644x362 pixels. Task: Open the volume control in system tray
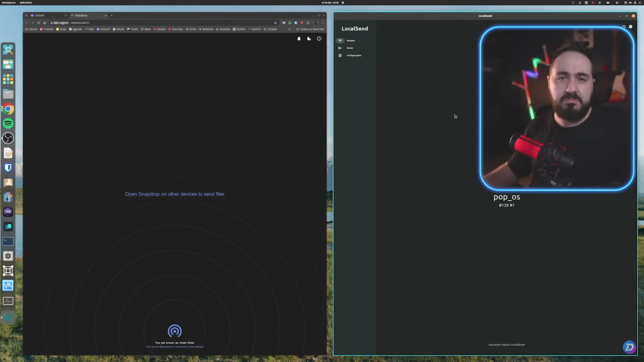(x=630, y=3)
